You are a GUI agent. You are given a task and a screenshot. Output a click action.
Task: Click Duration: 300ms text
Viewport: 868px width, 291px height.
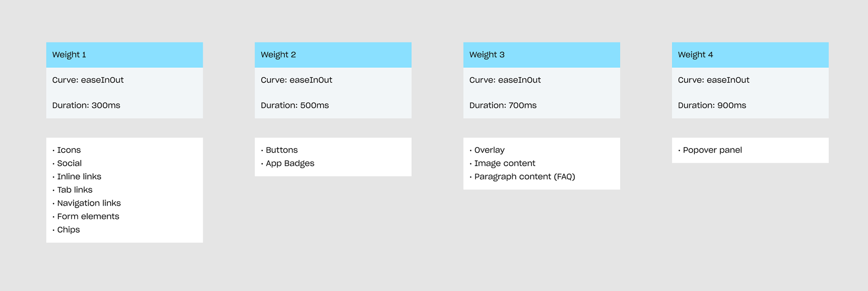(x=86, y=105)
